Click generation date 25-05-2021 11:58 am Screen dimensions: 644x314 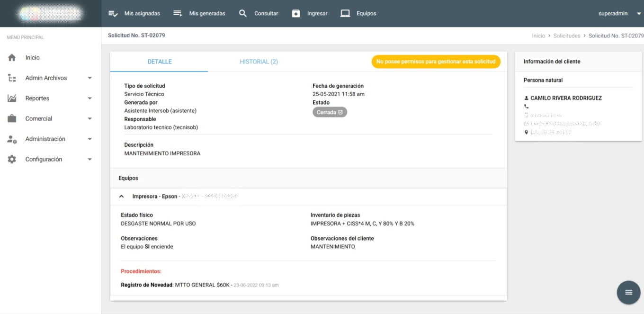(339, 94)
